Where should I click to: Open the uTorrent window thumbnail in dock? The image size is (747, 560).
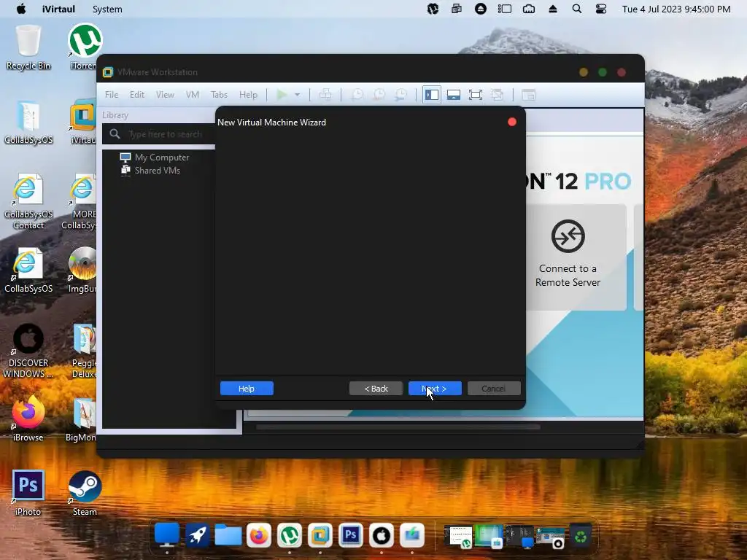[458, 536]
